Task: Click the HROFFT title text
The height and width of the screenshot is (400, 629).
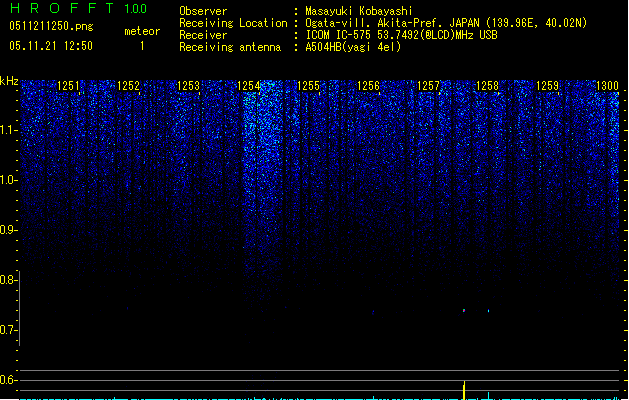Action: pos(62,8)
